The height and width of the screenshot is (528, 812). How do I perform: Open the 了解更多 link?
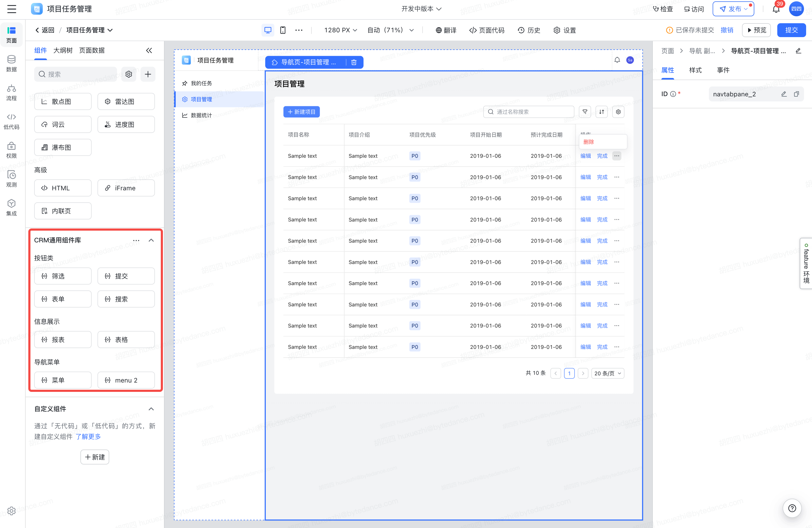tap(88, 437)
